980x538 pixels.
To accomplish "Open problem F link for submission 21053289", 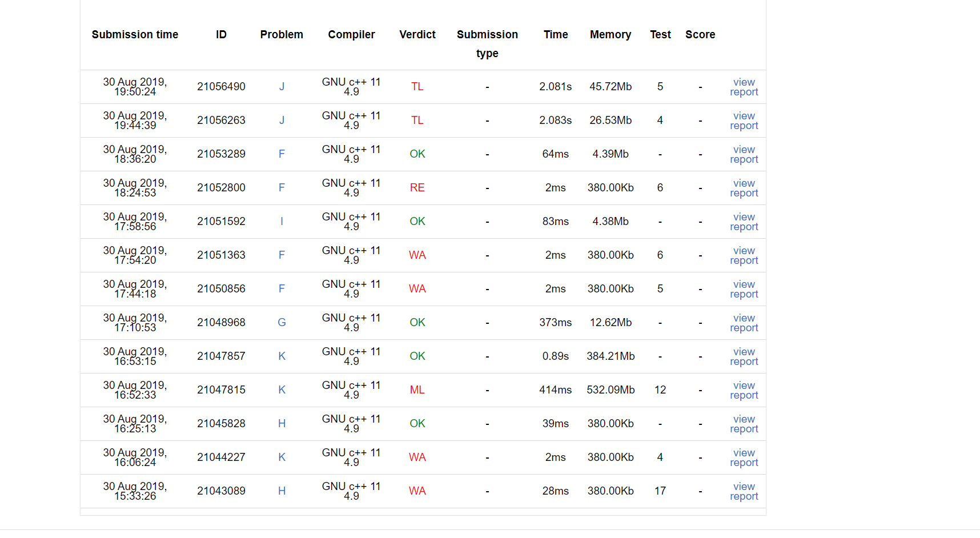I will (282, 154).
